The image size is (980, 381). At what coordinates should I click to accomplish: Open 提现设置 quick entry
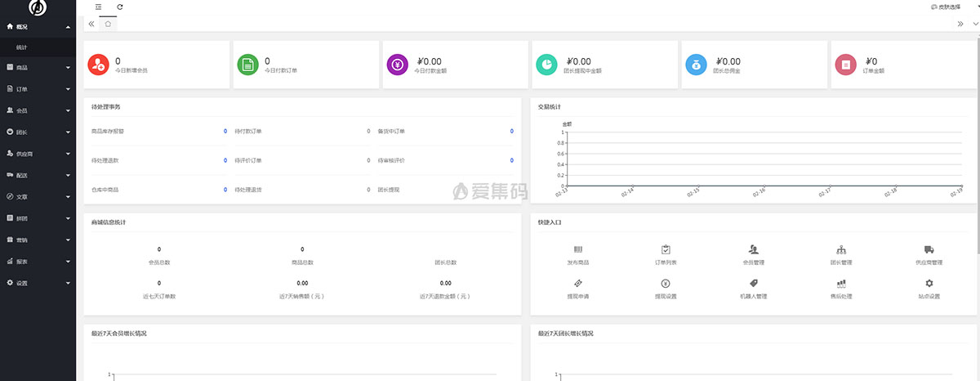tap(666, 288)
